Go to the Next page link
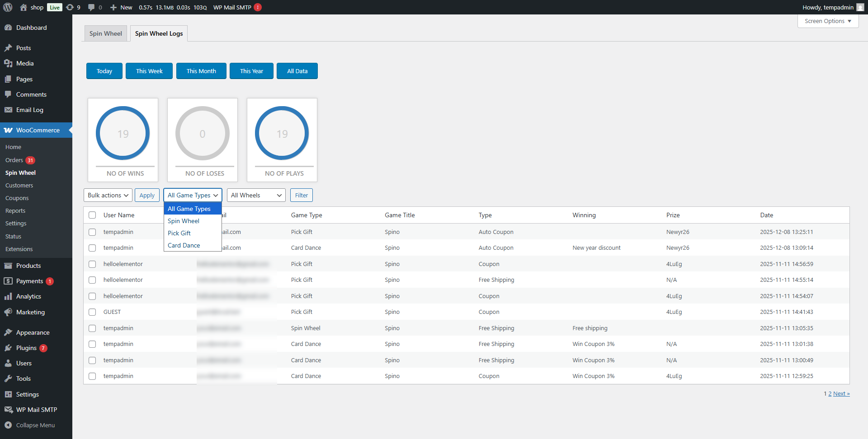Image resolution: width=868 pixels, height=439 pixels. (x=841, y=394)
